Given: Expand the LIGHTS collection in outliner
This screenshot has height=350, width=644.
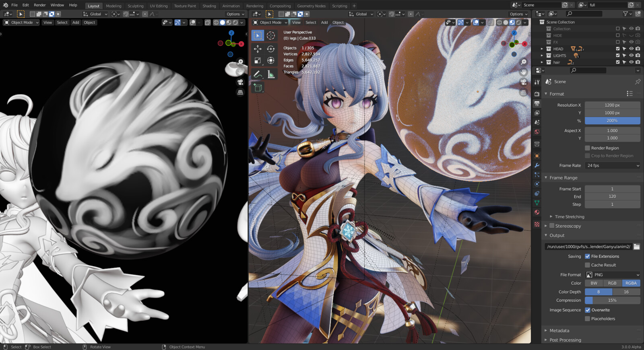Looking at the screenshot, I should pyautogui.click(x=542, y=56).
